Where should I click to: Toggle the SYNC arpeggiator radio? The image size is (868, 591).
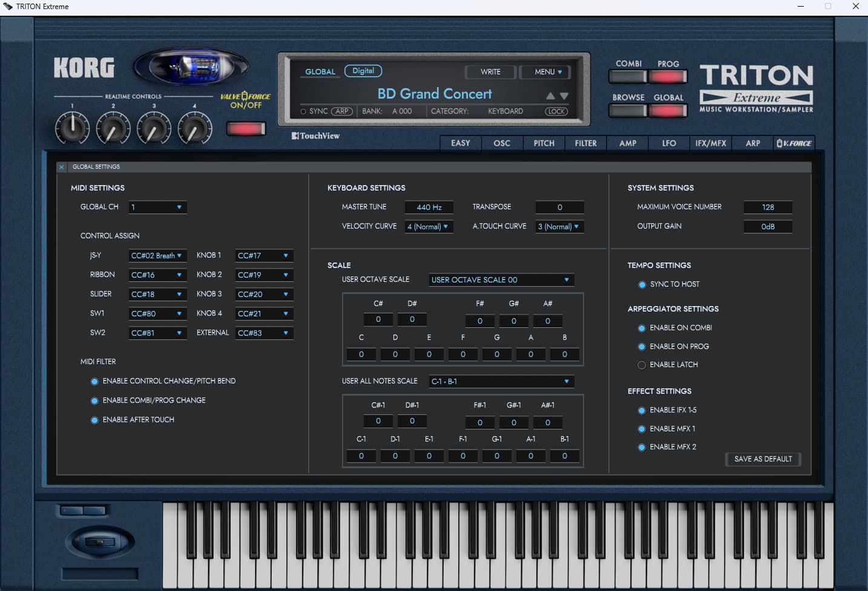tap(303, 111)
